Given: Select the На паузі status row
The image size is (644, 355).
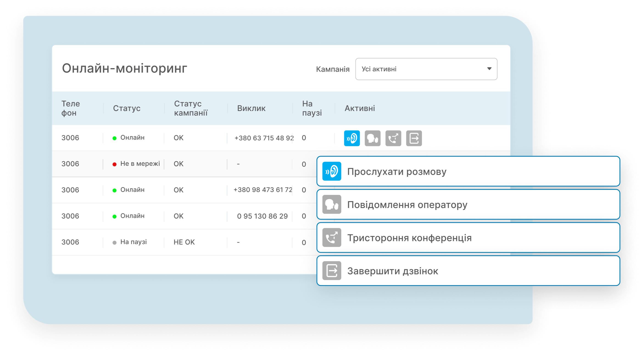Looking at the screenshot, I should (133, 242).
